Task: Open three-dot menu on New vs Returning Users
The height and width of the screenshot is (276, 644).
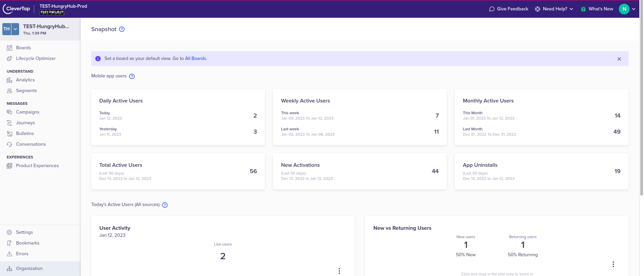Action: 613,264
